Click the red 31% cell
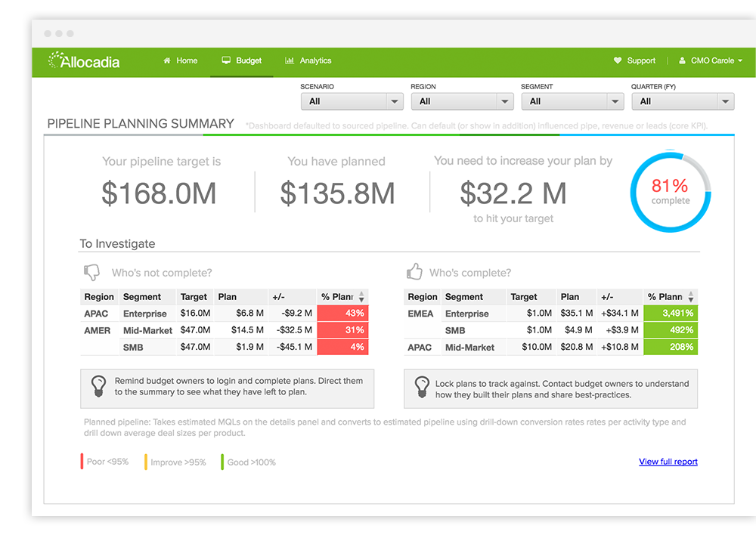 click(x=342, y=330)
